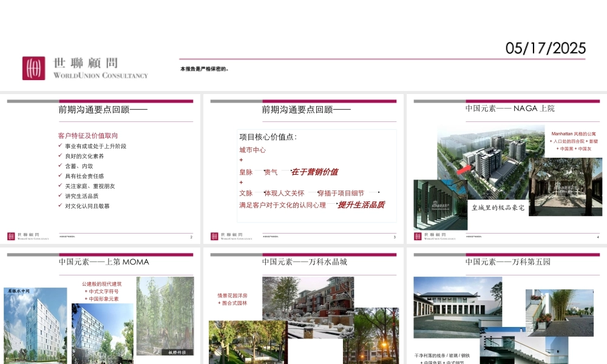
Task: Open the dusk street-lamp photo on 万科水晶城 slide
Action: (x=371, y=335)
